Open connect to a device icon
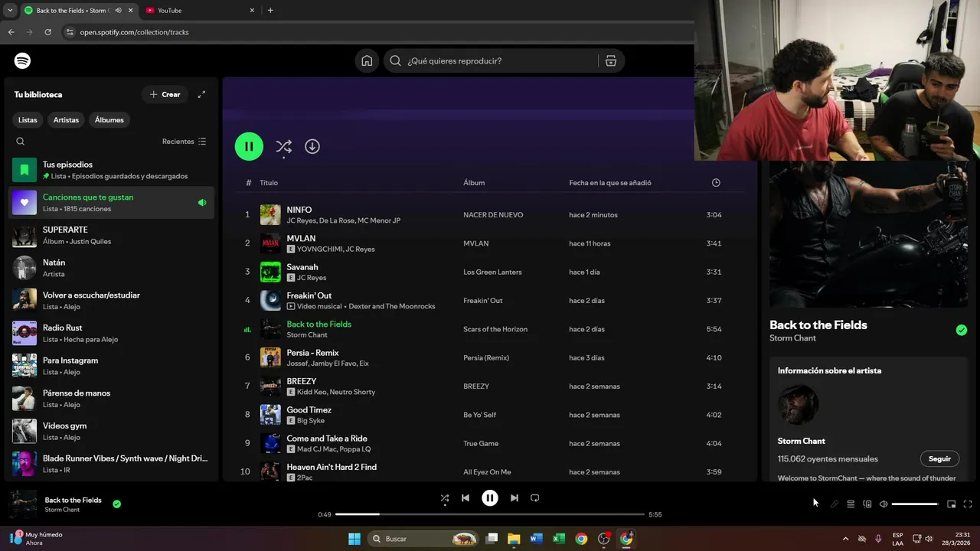This screenshot has height=551, width=980. tap(867, 504)
